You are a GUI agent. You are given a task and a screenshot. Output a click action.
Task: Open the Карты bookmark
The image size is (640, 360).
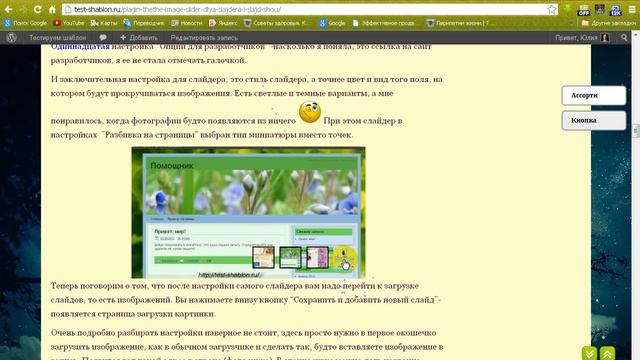pos(104,23)
